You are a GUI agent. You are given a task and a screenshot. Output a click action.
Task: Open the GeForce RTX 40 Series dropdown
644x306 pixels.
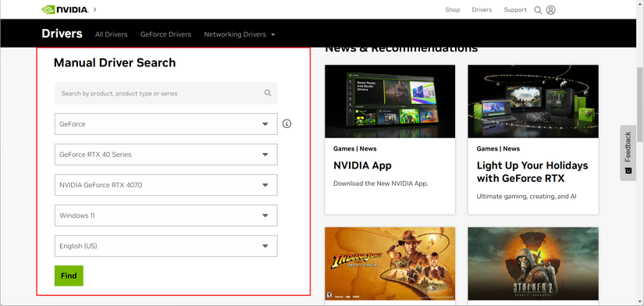point(166,155)
